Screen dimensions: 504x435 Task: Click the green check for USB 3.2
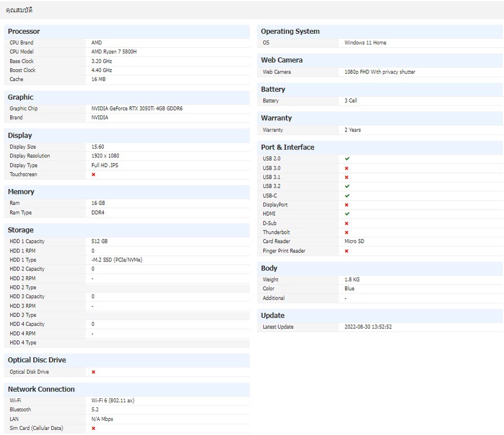tap(347, 187)
